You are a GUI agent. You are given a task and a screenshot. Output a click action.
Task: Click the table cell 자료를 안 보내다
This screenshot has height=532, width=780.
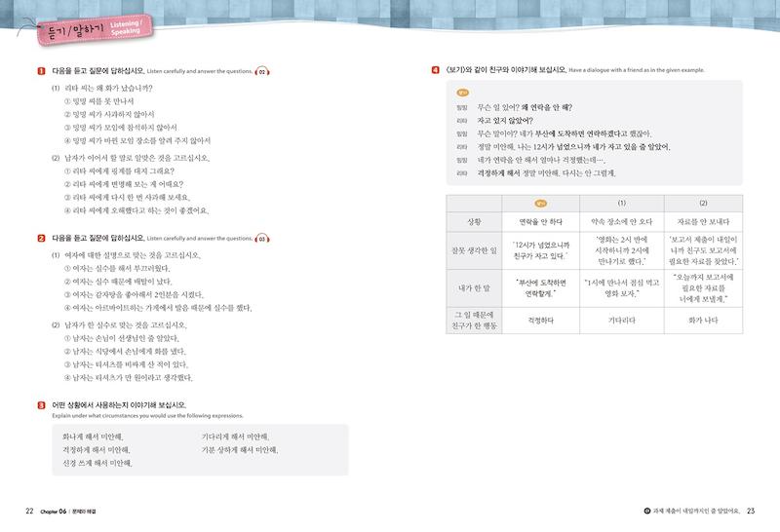(703, 222)
